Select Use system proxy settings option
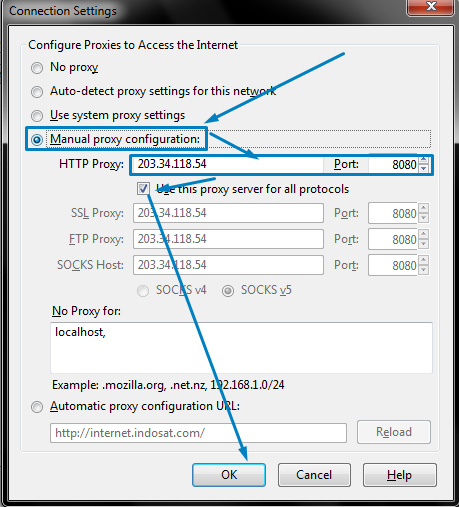The width and height of the screenshot is (459, 507). point(37,116)
